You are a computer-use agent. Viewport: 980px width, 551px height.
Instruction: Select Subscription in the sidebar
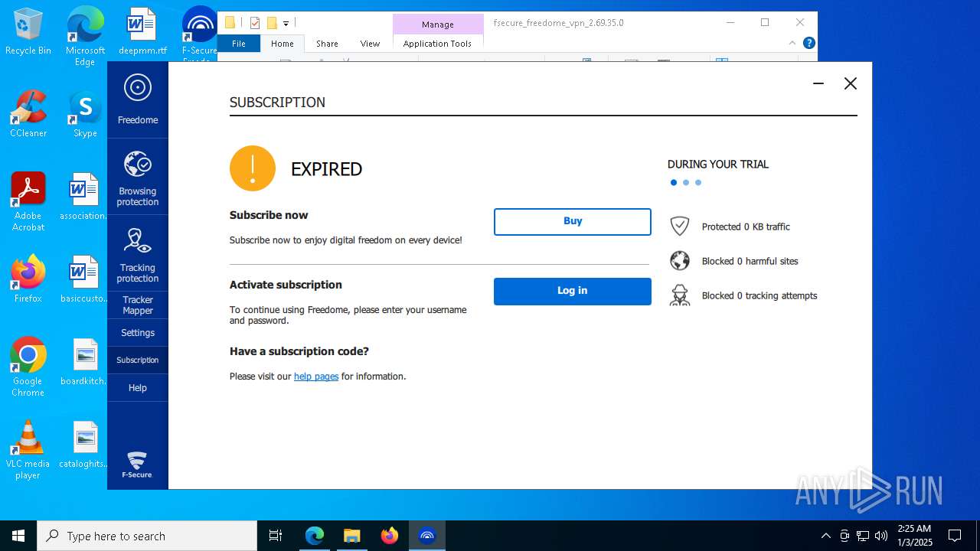click(138, 360)
